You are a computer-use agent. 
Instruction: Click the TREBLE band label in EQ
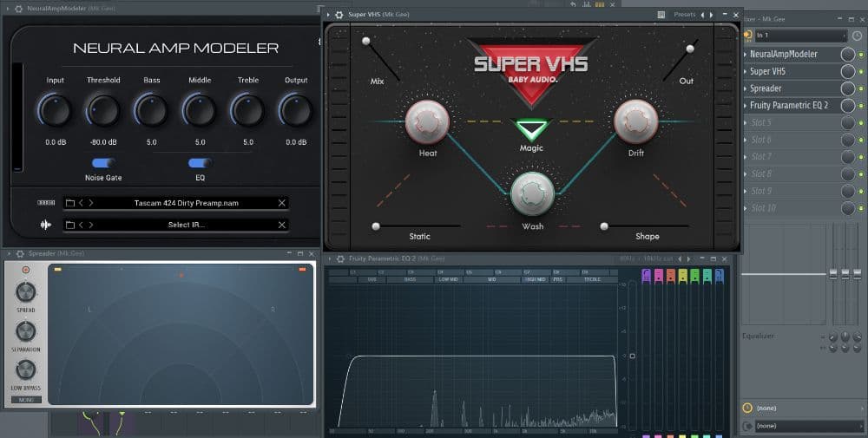(592, 280)
